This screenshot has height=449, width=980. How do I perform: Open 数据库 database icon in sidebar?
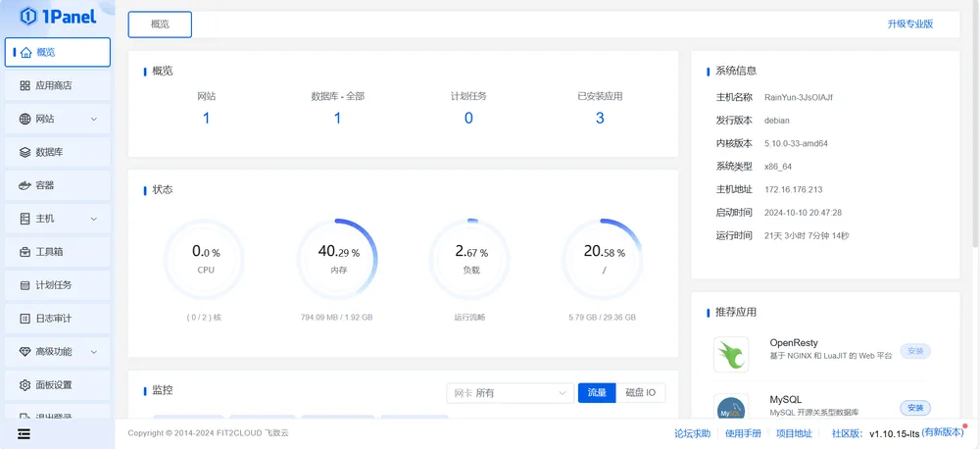pos(25,153)
